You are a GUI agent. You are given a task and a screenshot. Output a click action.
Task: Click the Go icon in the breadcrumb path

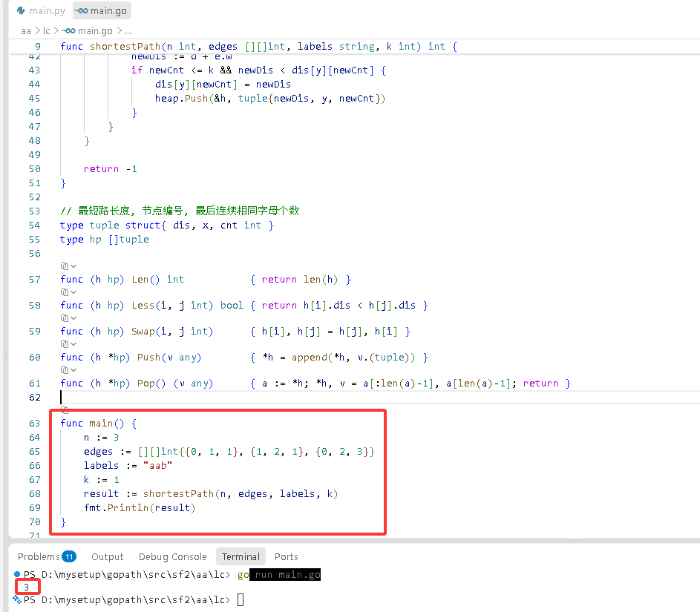69,30
